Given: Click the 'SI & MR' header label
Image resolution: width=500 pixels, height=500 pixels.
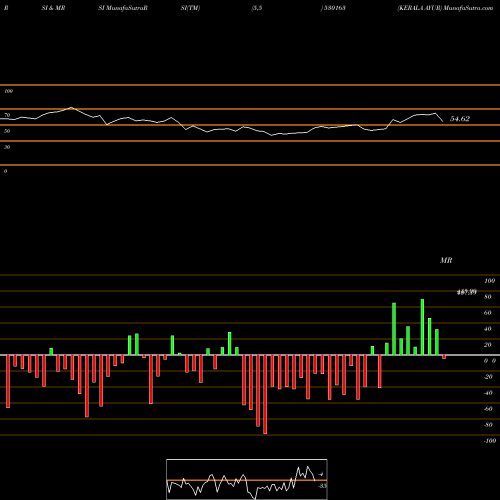Looking at the screenshot, I should [x=53, y=8].
